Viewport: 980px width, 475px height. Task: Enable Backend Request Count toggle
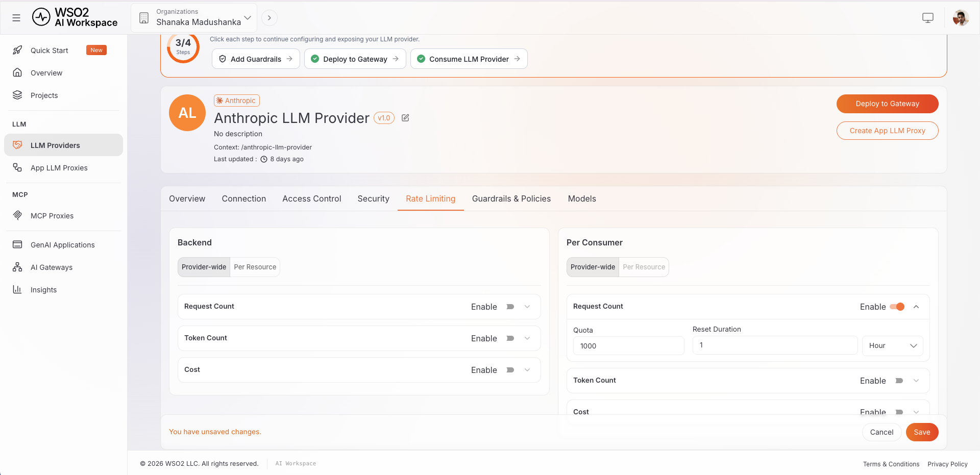pos(510,307)
